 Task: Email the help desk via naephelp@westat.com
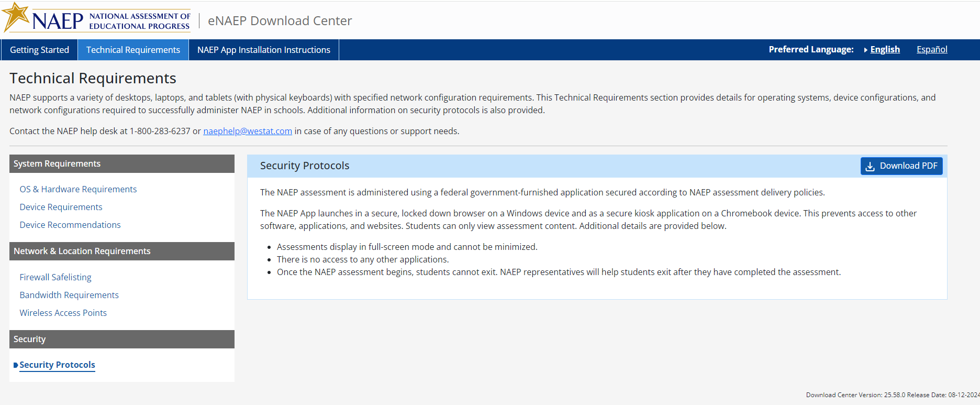(248, 131)
